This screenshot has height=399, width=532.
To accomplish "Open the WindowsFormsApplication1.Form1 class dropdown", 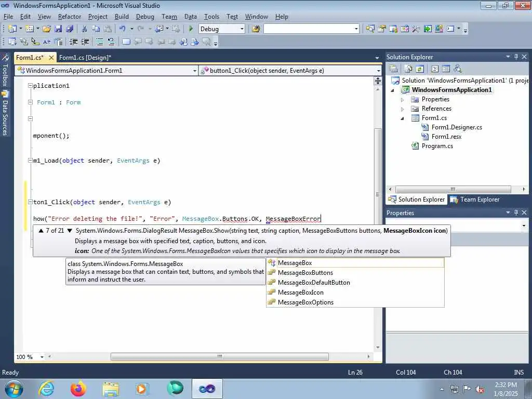I will click(x=194, y=71).
